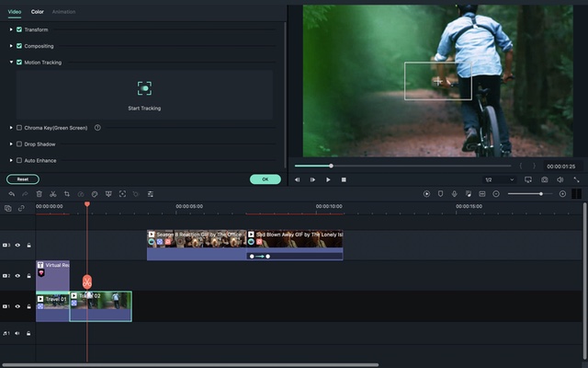Toggle the auto-link chain icon
This screenshot has height=368, width=588.
pyautogui.click(x=21, y=208)
